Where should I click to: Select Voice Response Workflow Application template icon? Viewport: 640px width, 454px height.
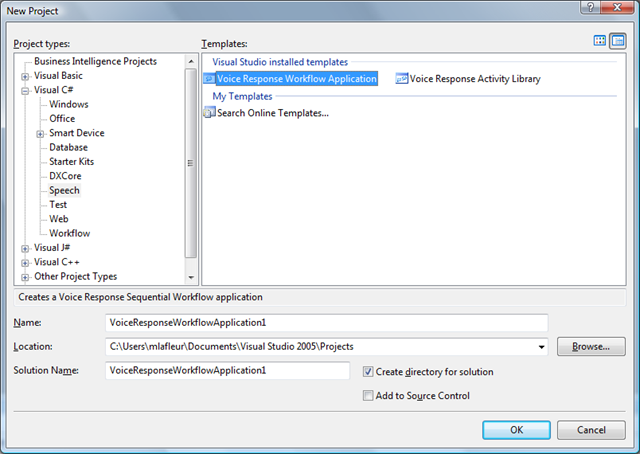pyautogui.click(x=209, y=78)
